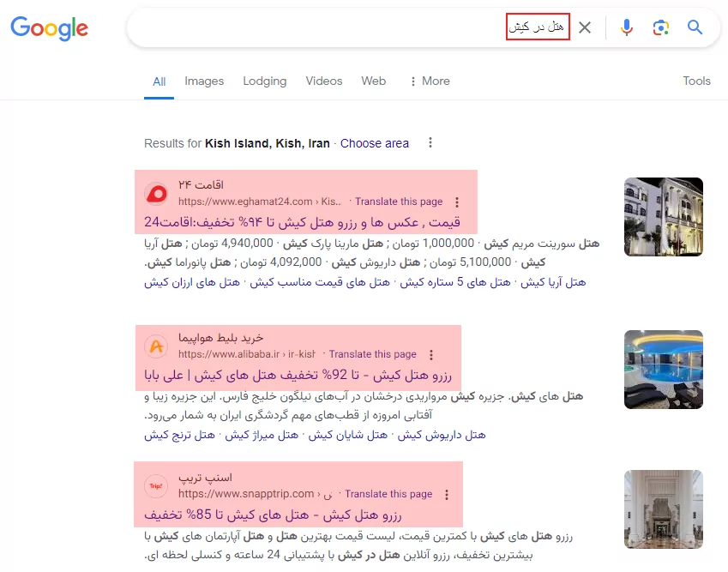Viewport: 728px width, 572px height.
Task: Open three-dot menu beside Choose area
Action: tap(430, 143)
